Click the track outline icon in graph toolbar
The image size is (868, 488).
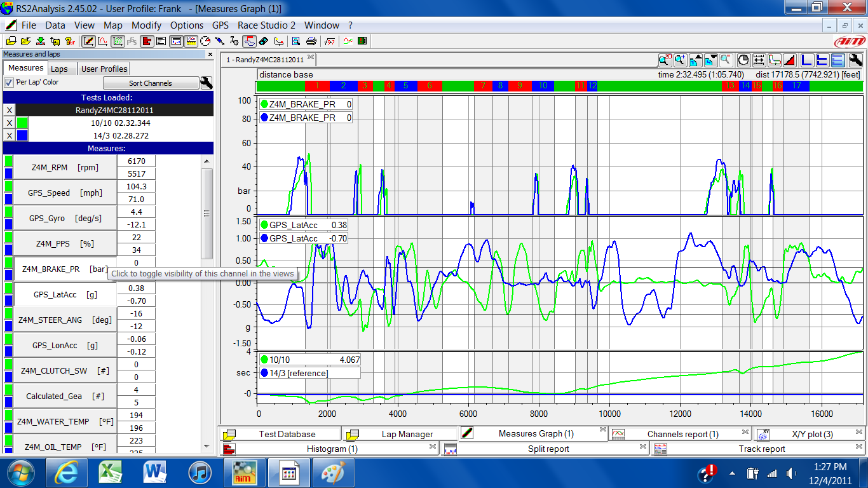pos(775,60)
